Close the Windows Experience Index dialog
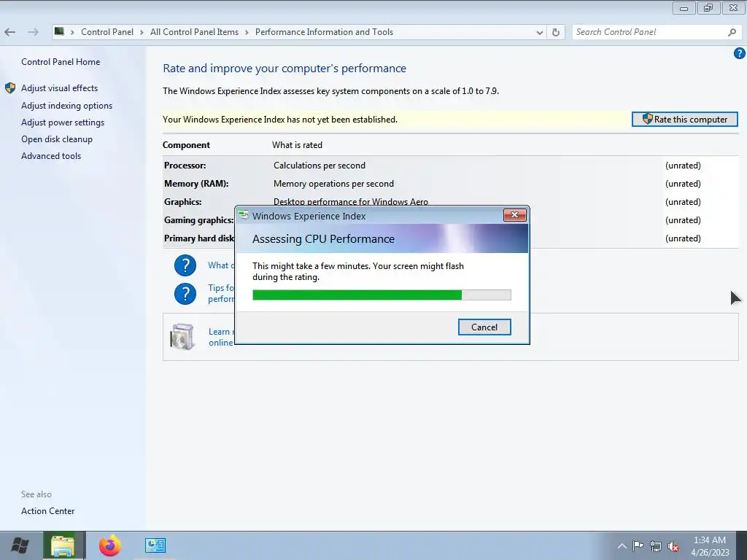747x560 pixels. tap(515, 215)
